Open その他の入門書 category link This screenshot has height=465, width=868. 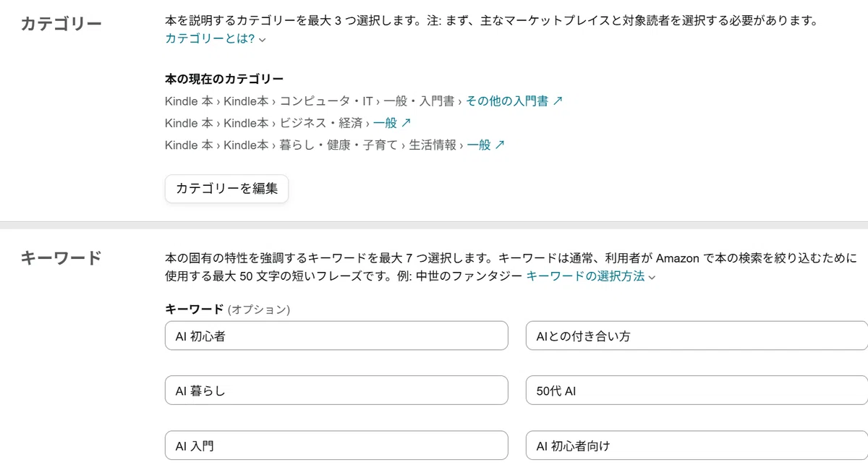tap(506, 101)
